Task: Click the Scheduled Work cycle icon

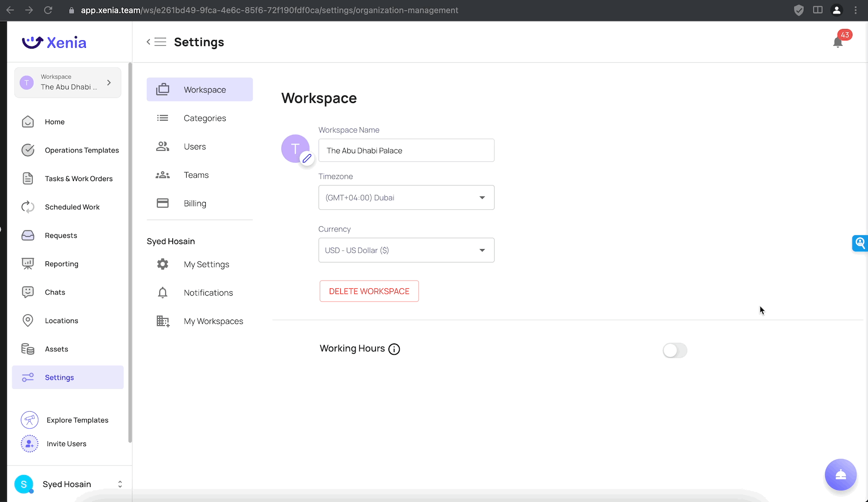Action: (x=28, y=207)
